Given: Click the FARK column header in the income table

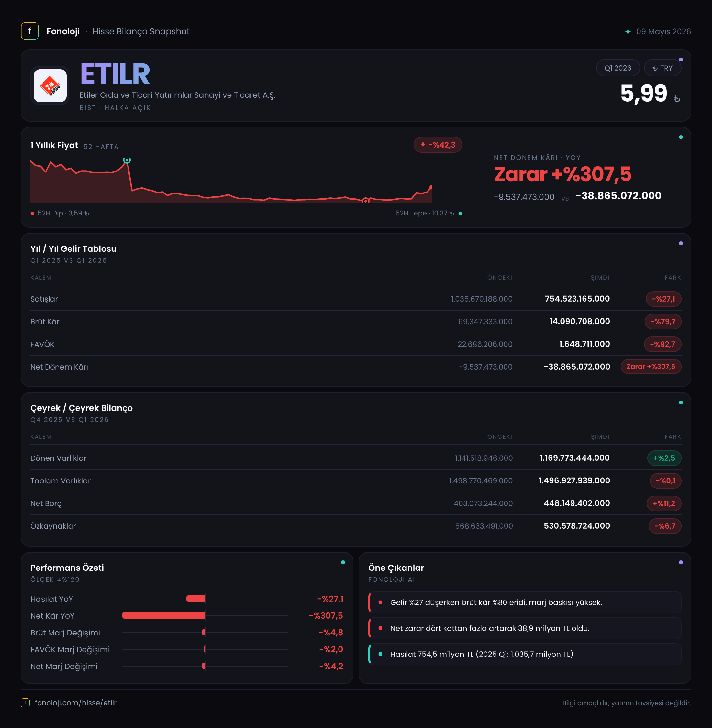Looking at the screenshot, I should click(673, 277).
